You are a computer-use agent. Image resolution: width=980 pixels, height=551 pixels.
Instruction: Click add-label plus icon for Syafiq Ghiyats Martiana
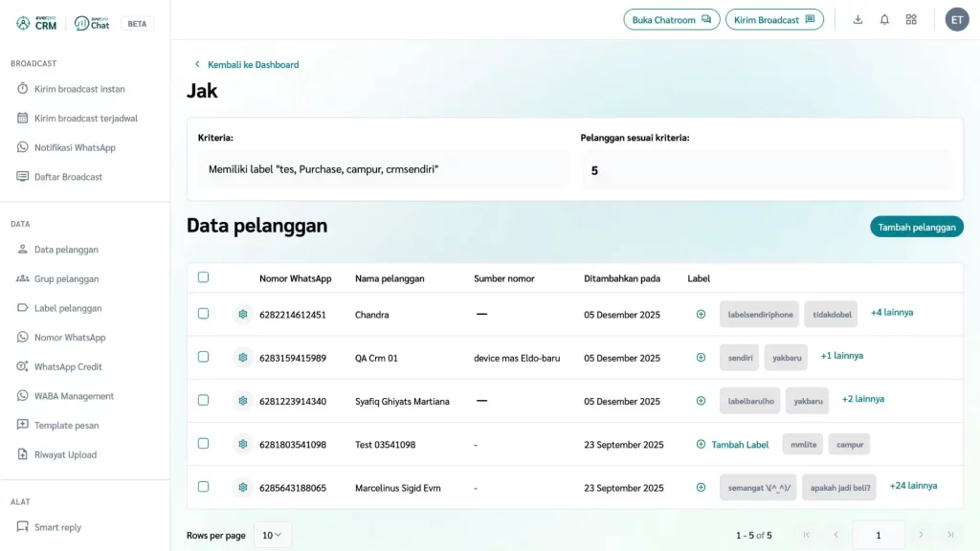point(701,401)
